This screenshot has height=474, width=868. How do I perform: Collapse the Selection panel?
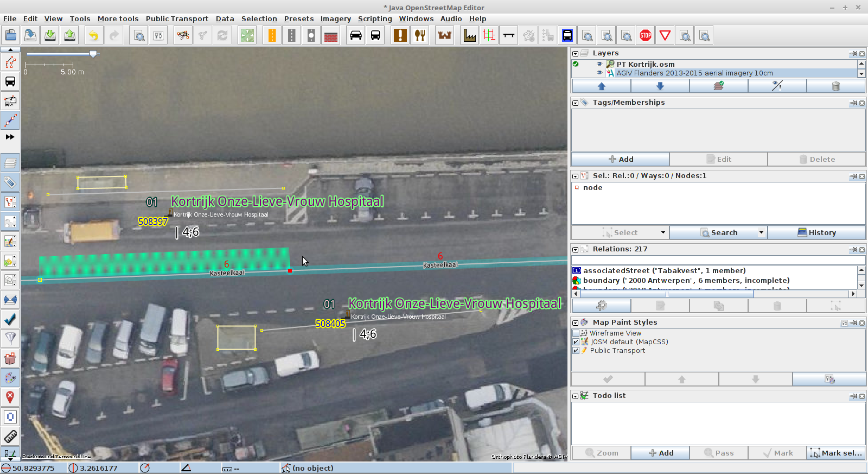coord(576,176)
